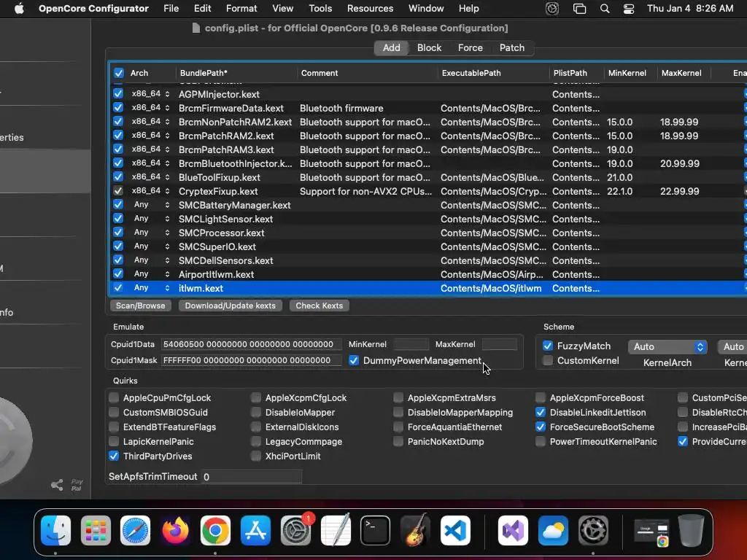Enable the XhciPortLimit quirk
Image resolution: width=747 pixels, height=560 pixels.
point(256,456)
